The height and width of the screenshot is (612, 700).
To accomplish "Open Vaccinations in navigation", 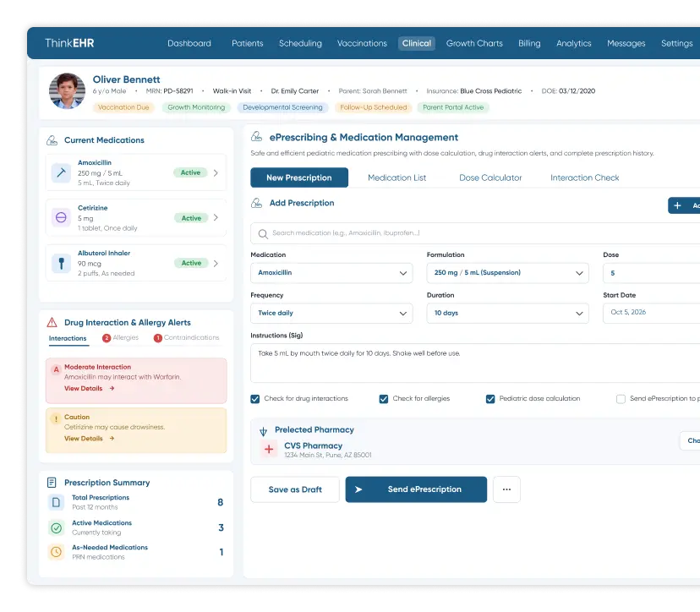I will pos(362,43).
